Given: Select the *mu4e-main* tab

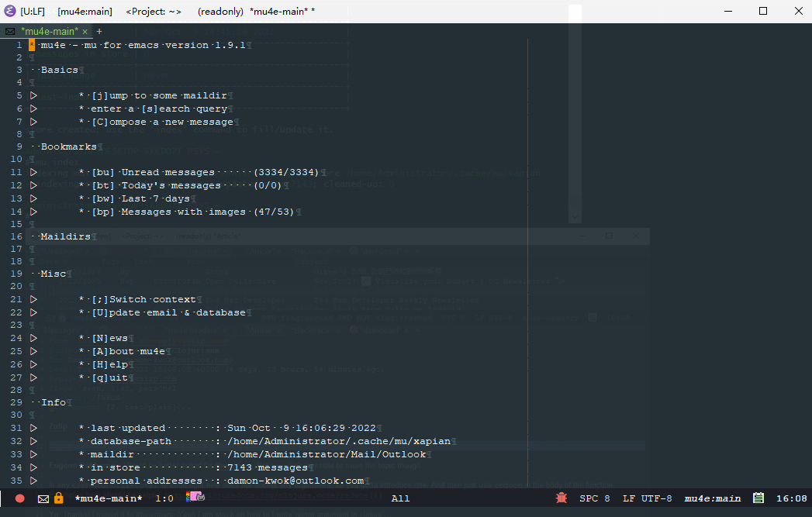Looking at the screenshot, I should pos(49,32).
